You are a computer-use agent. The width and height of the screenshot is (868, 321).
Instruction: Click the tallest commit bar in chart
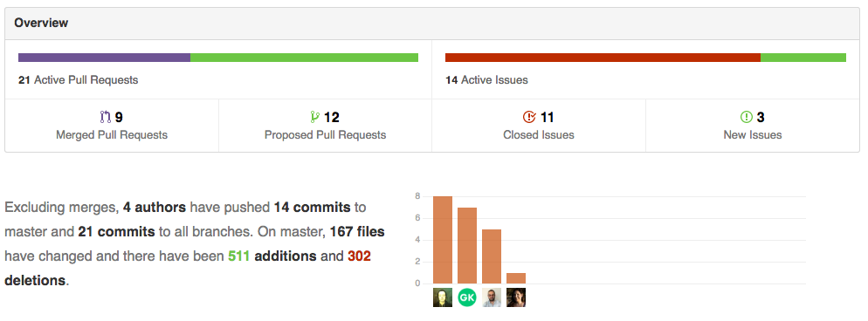(x=443, y=241)
